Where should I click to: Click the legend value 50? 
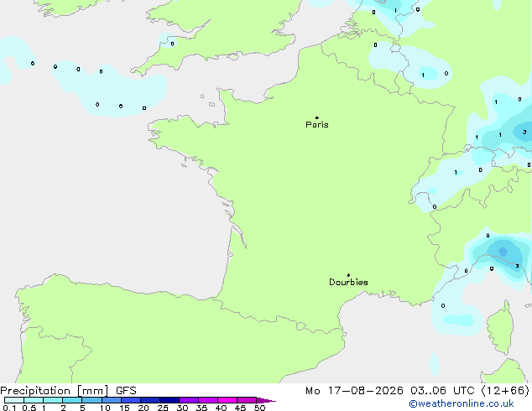tap(260, 408)
